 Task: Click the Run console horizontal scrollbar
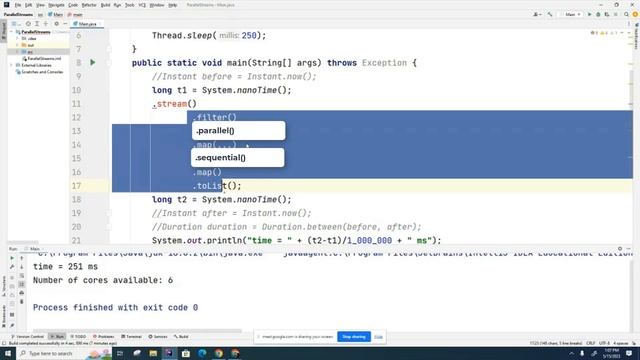point(137,331)
